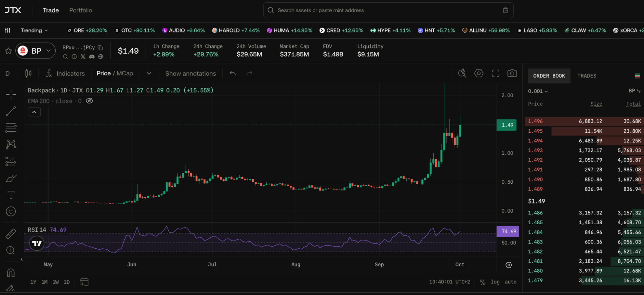Expand the Price / MCap dropdown arrow
Screen dimensions: 644x295
pos(149,73)
